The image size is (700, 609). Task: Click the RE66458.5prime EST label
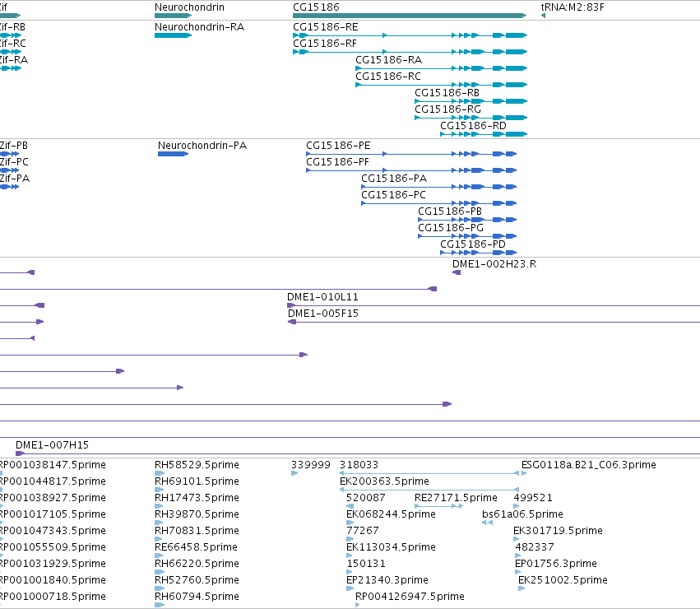click(196, 547)
